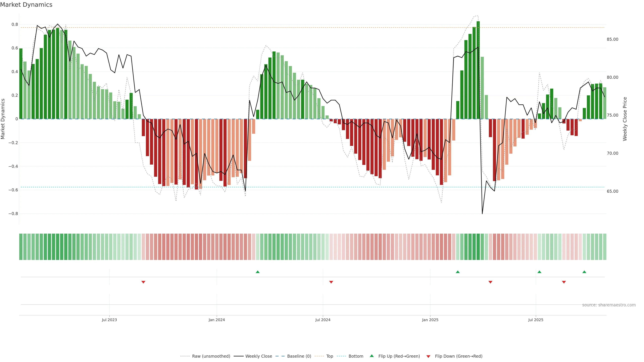
Task: Click red Flip Down marker between Jan and Jul 2025
Action: [x=490, y=282]
